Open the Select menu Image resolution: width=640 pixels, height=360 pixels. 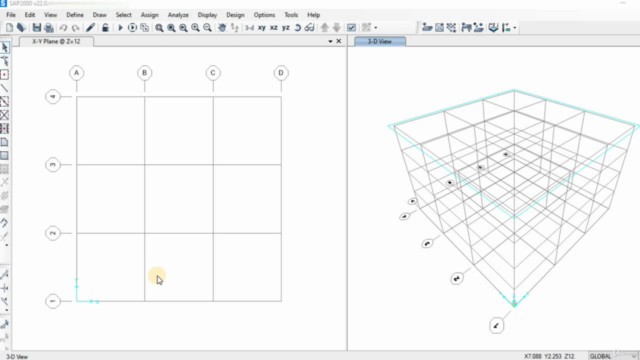(124, 15)
